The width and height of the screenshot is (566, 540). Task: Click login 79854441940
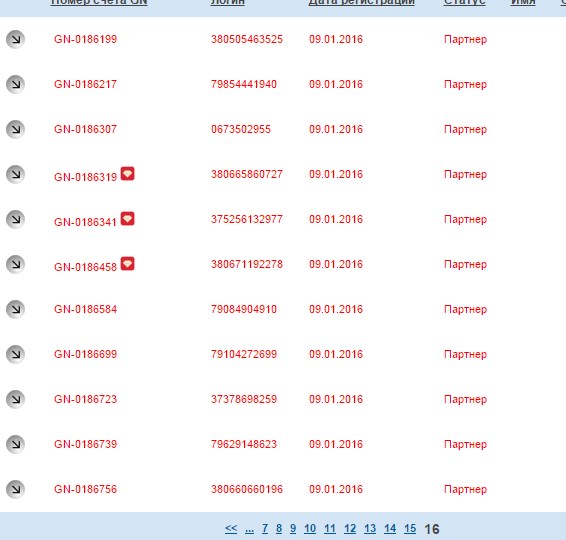(x=244, y=84)
